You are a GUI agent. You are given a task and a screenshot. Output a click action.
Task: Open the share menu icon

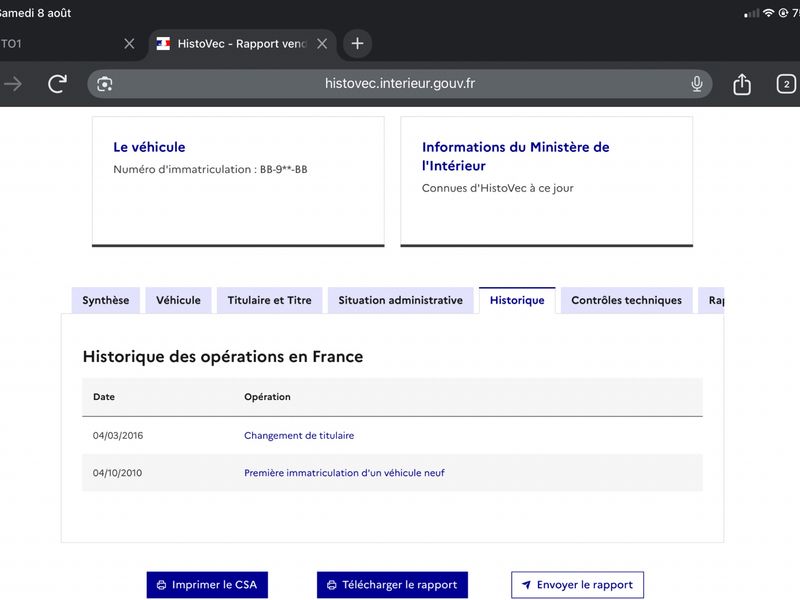click(742, 84)
